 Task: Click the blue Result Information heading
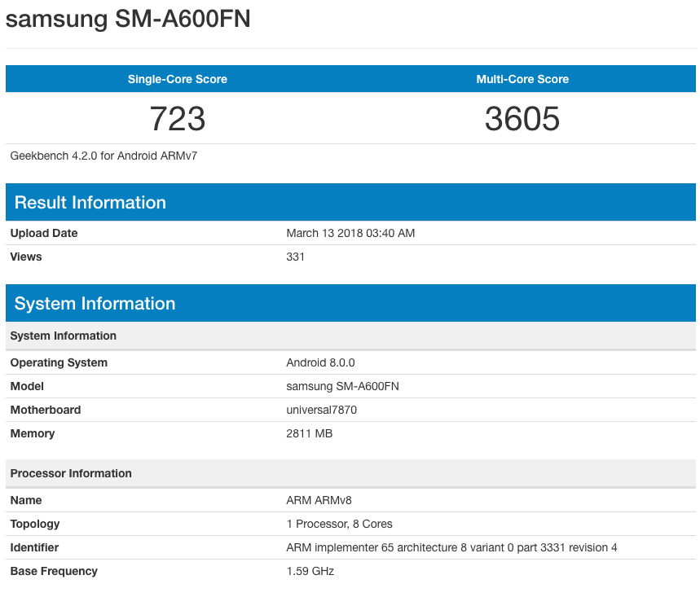(x=90, y=203)
